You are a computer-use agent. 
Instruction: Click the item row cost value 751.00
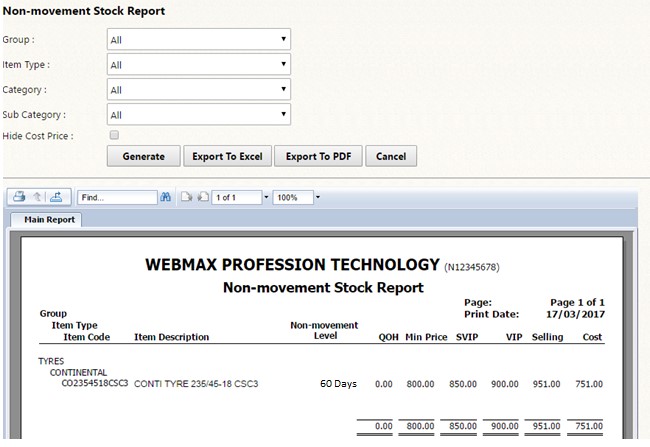coord(589,384)
